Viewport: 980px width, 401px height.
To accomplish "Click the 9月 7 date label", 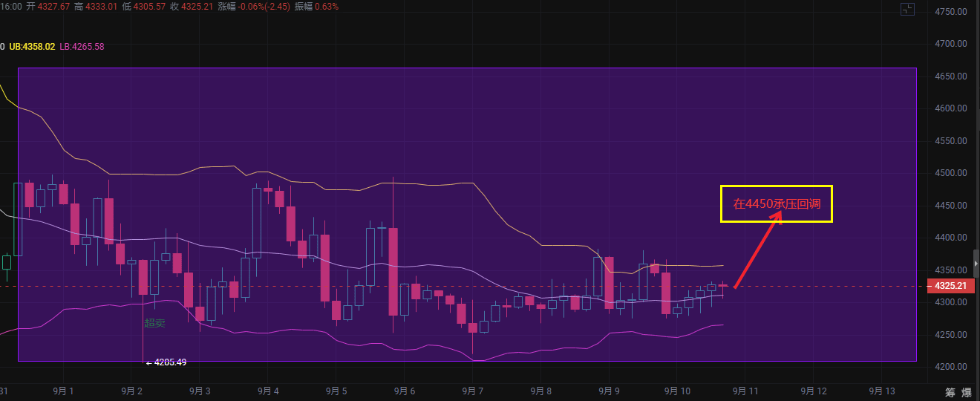I will click(x=472, y=391).
